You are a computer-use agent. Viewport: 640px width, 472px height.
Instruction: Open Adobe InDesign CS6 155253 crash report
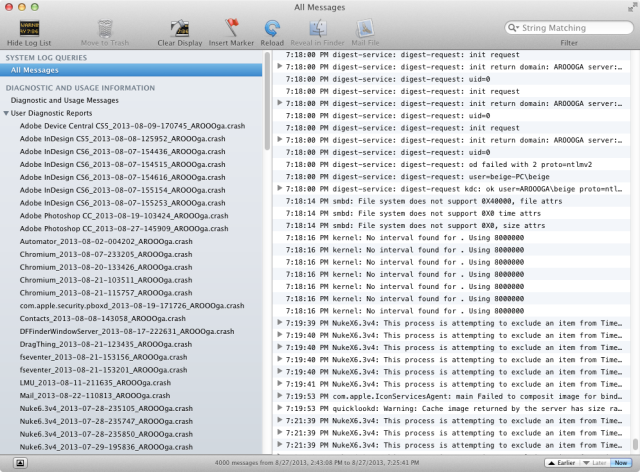[122, 203]
